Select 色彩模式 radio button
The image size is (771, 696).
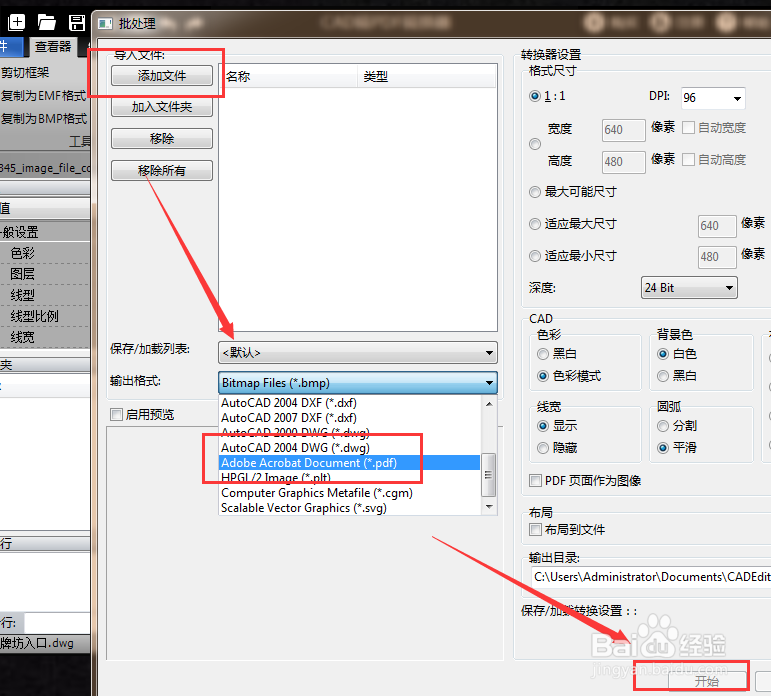pyautogui.click(x=543, y=376)
